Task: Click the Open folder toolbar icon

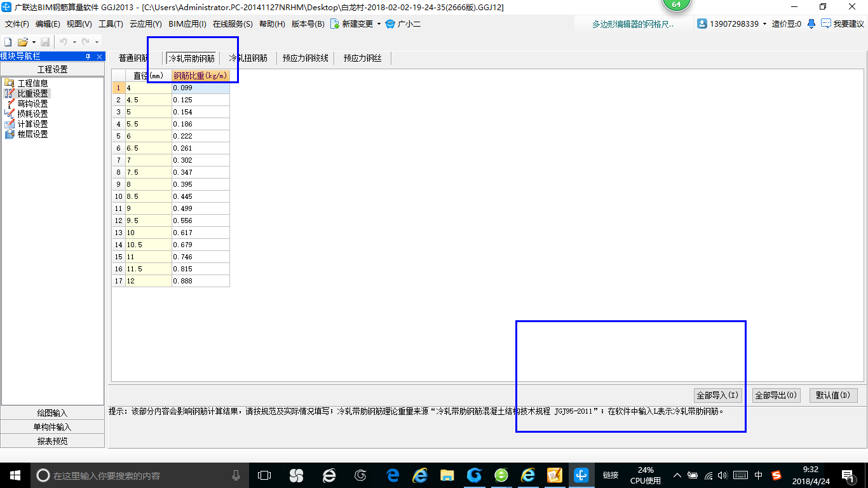Action: click(x=23, y=42)
